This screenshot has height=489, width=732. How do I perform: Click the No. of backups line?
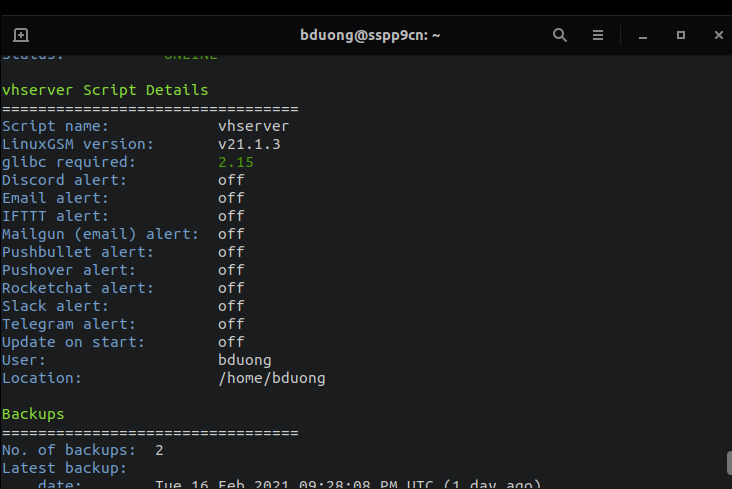point(82,450)
